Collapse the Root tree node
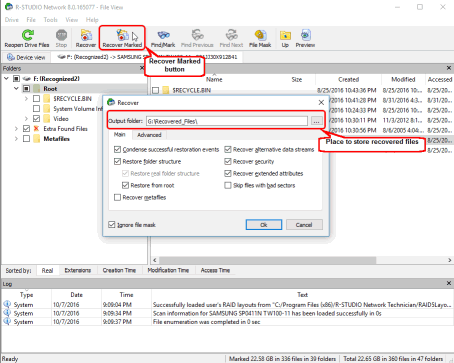The width and height of the screenshot is (454, 363). (x=16, y=89)
